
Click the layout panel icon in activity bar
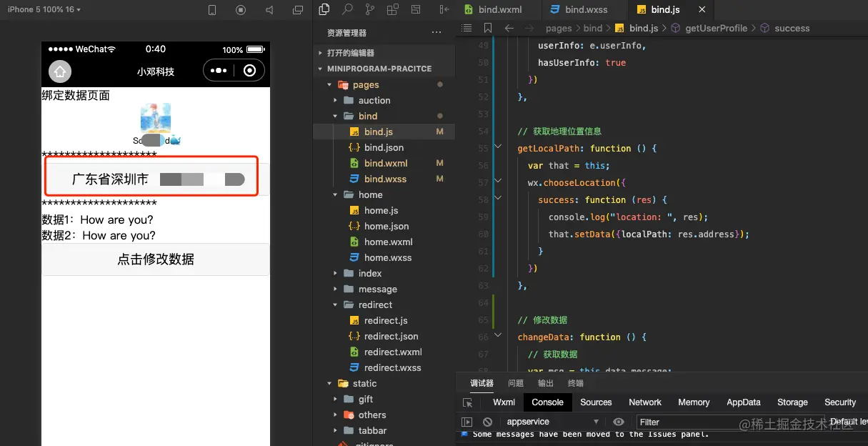coord(414,9)
